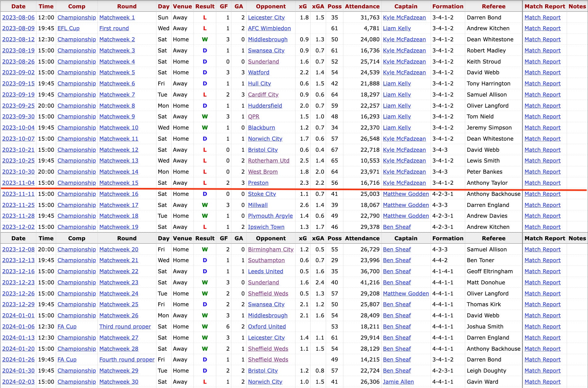Select referee Geoff Eltringham
Image resolution: width=588 pixels, height=388 pixels.
click(x=490, y=271)
